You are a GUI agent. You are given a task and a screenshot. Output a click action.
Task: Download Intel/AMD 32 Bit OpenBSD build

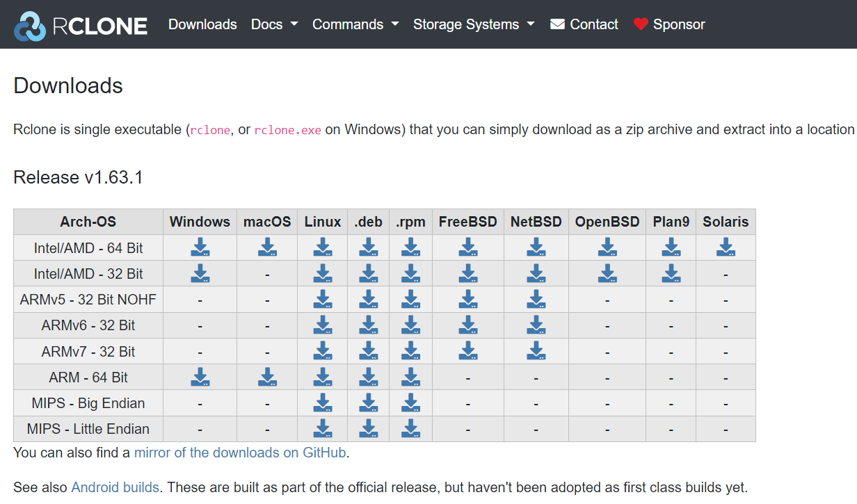point(607,273)
